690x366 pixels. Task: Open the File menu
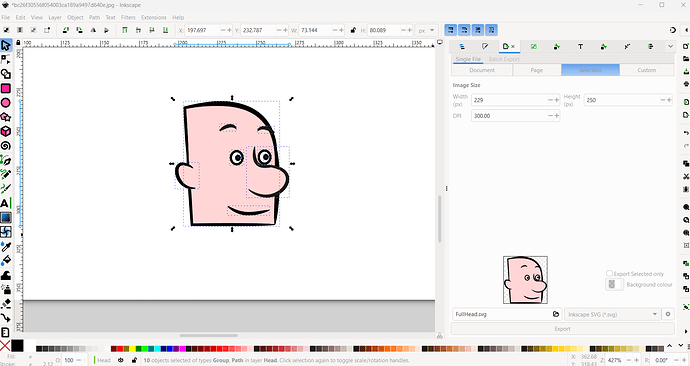(6, 18)
